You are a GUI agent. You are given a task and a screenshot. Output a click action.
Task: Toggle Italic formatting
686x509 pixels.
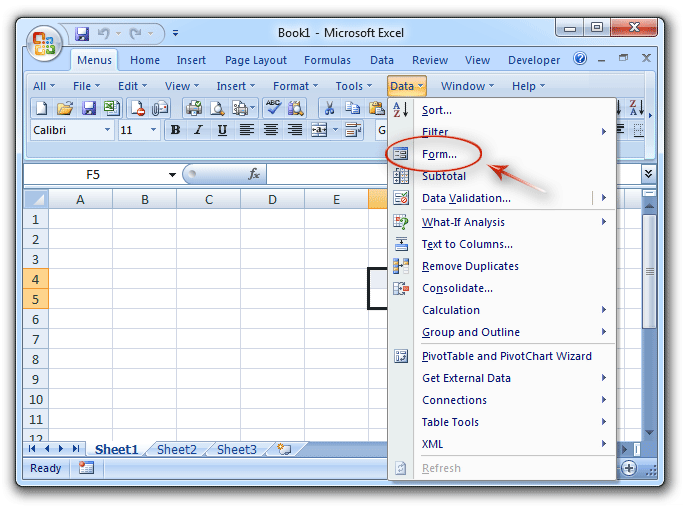[x=198, y=130]
